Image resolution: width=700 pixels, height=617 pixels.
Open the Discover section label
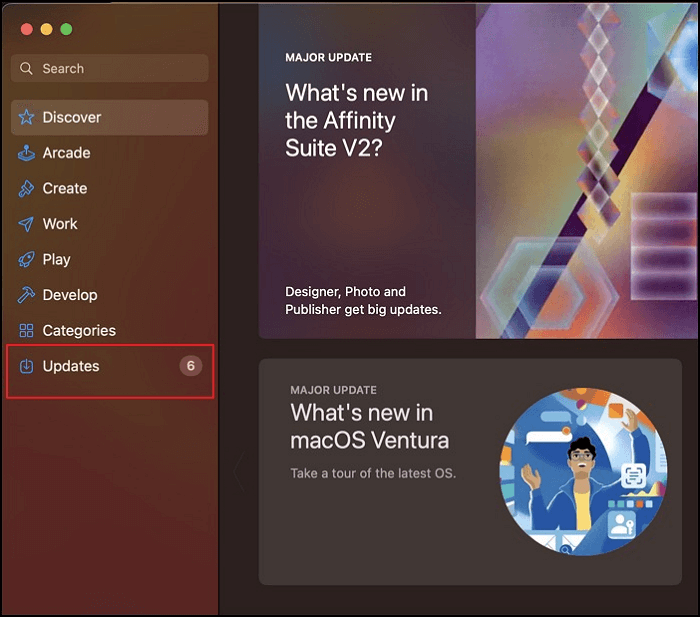click(x=72, y=117)
